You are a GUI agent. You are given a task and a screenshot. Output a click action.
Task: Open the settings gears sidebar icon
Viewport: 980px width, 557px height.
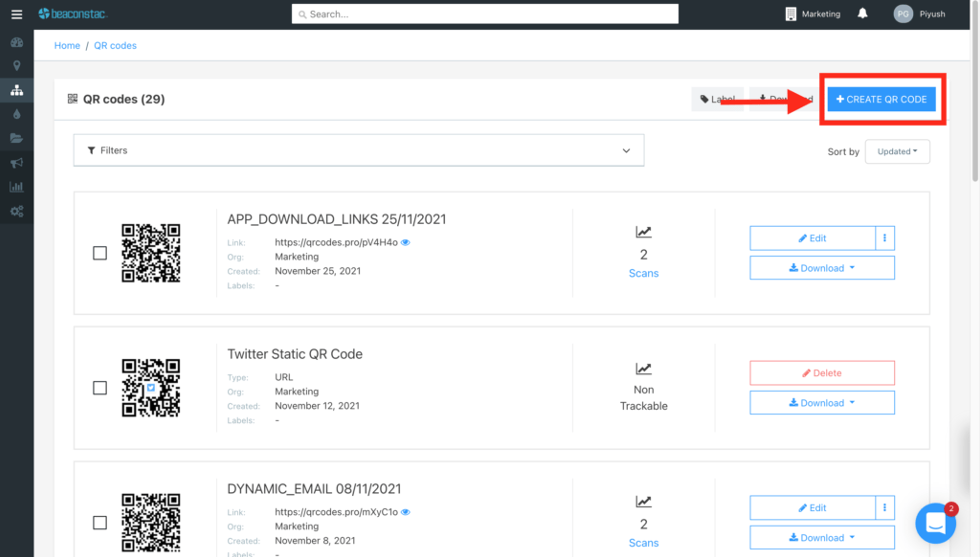tap(16, 211)
